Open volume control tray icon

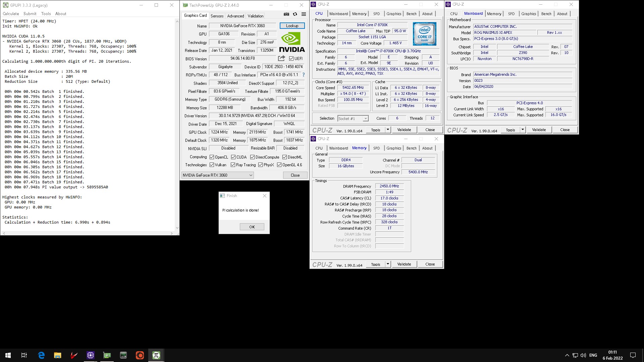click(583, 355)
